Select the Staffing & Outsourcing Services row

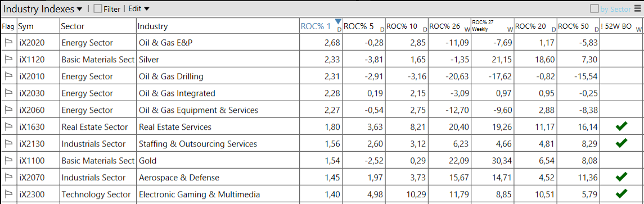point(322,144)
